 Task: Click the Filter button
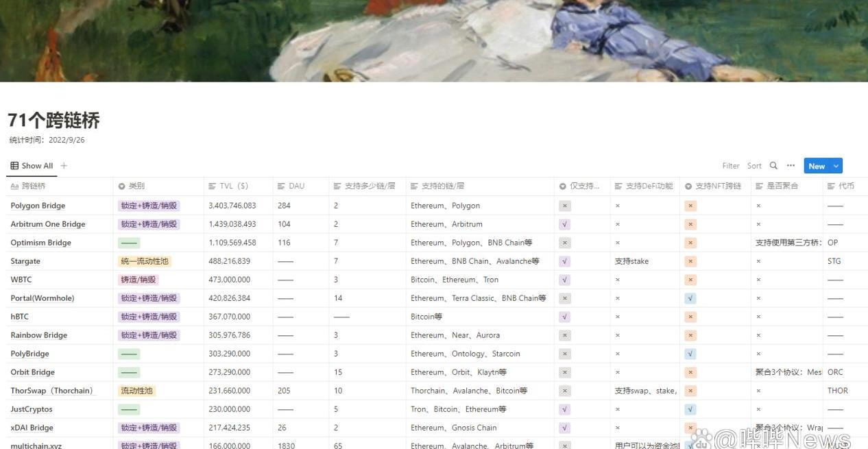click(x=731, y=166)
